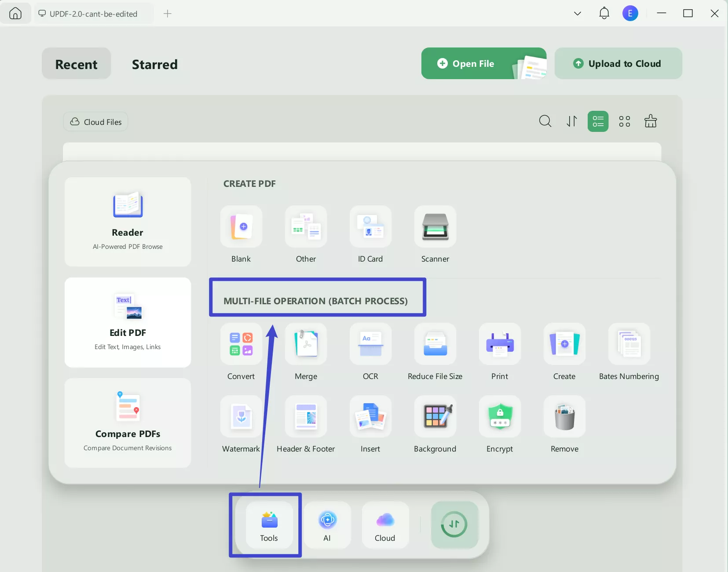Enable list view for files
This screenshot has width=728, height=572.
point(598,121)
